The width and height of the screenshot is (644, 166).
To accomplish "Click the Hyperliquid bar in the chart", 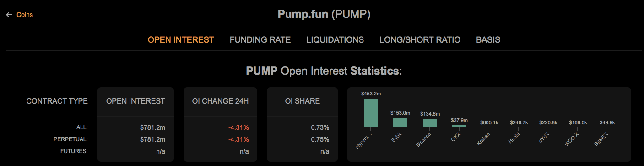I will pyautogui.click(x=371, y=112).
